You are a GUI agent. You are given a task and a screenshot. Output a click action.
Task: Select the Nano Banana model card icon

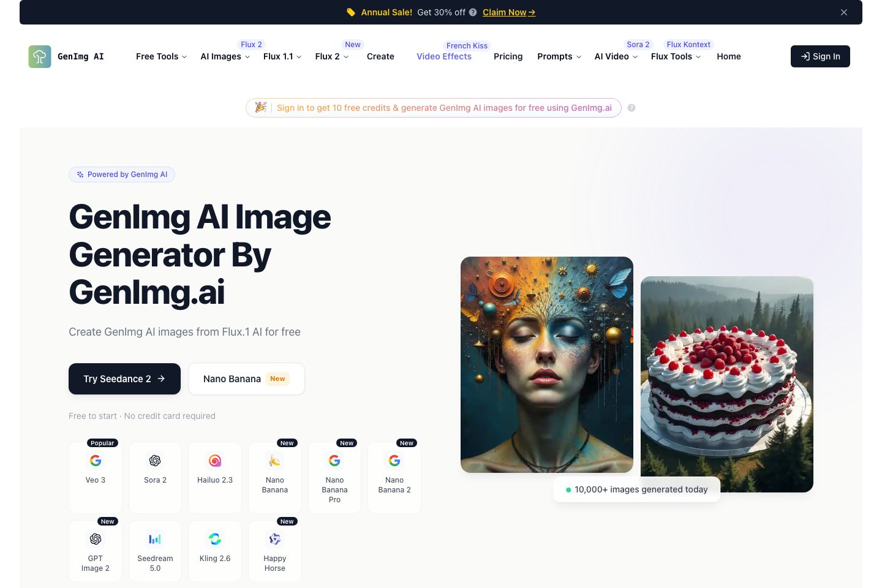tap(275, 461)
